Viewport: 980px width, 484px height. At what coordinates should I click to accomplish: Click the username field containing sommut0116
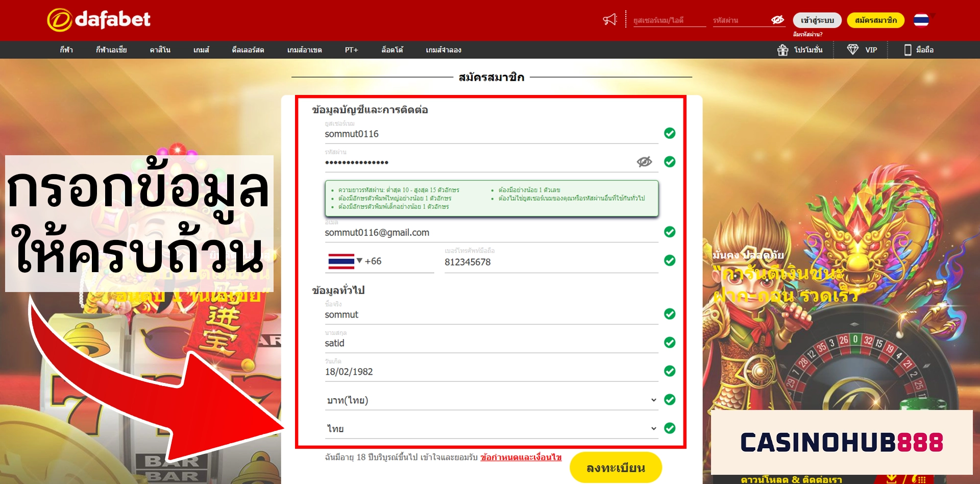point(492,134)
